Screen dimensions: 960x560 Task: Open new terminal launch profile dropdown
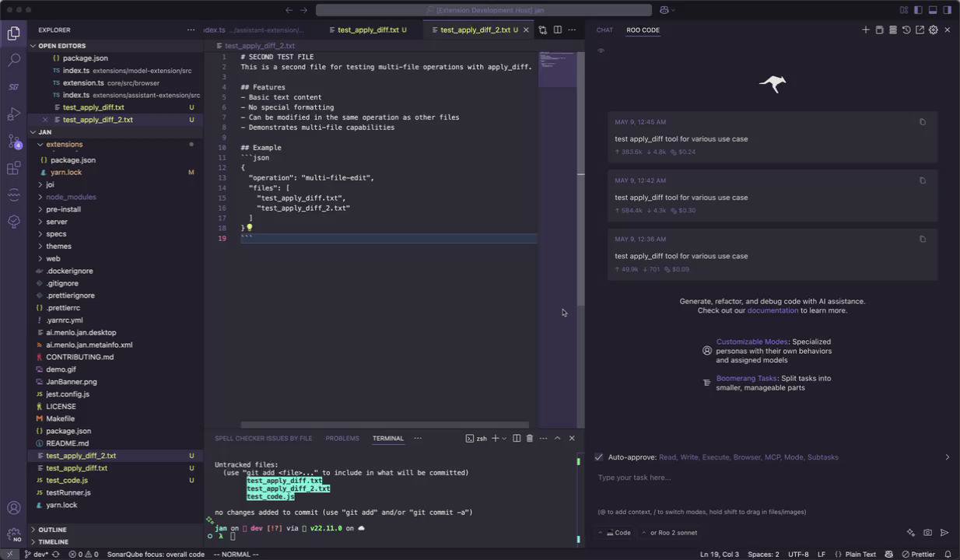(x=504, y=438)
